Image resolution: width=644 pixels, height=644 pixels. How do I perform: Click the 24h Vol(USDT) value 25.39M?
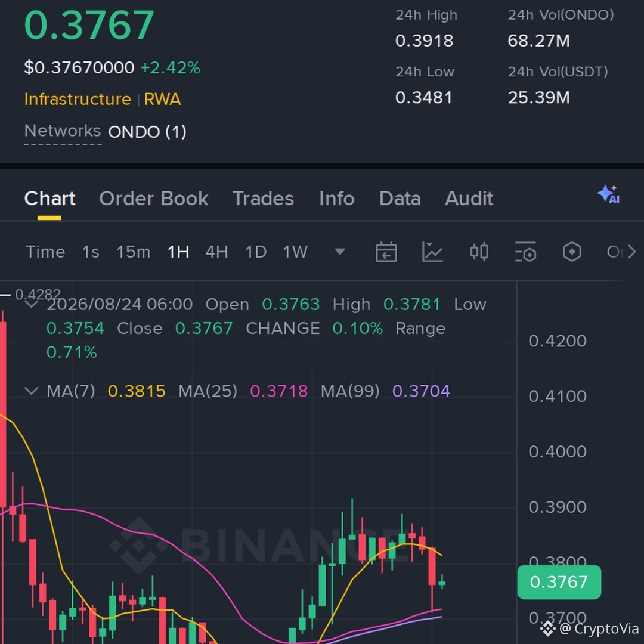point(539,98)
